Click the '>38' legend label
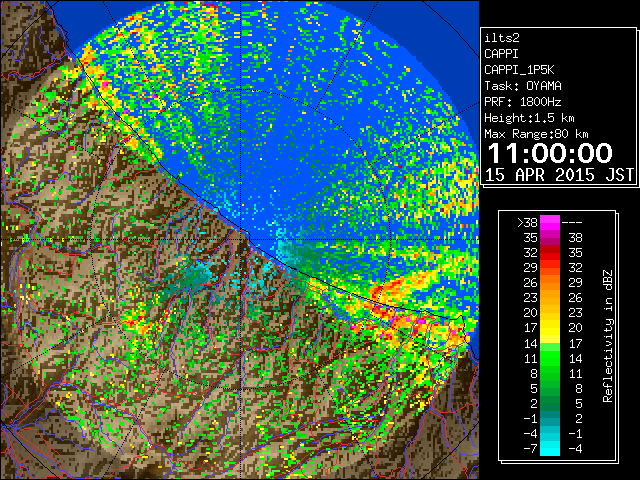The height and width of the screenshot is (480, 640). tap(527, 223)
